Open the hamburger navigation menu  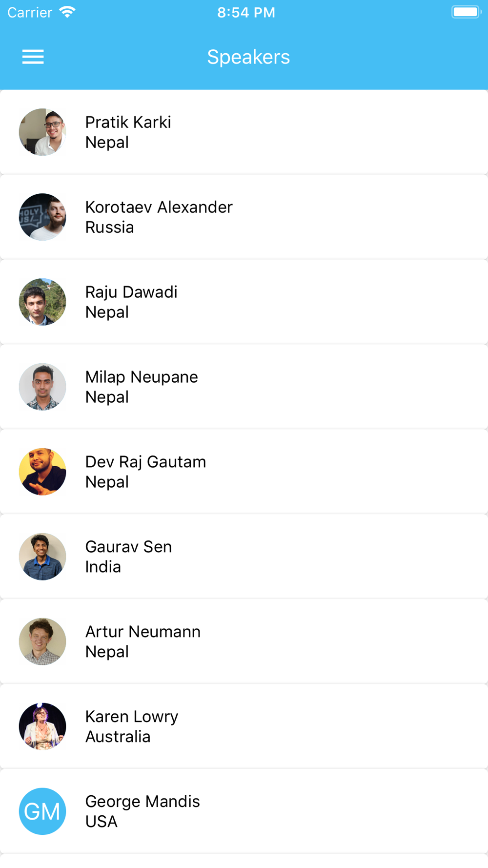point(33,57)
